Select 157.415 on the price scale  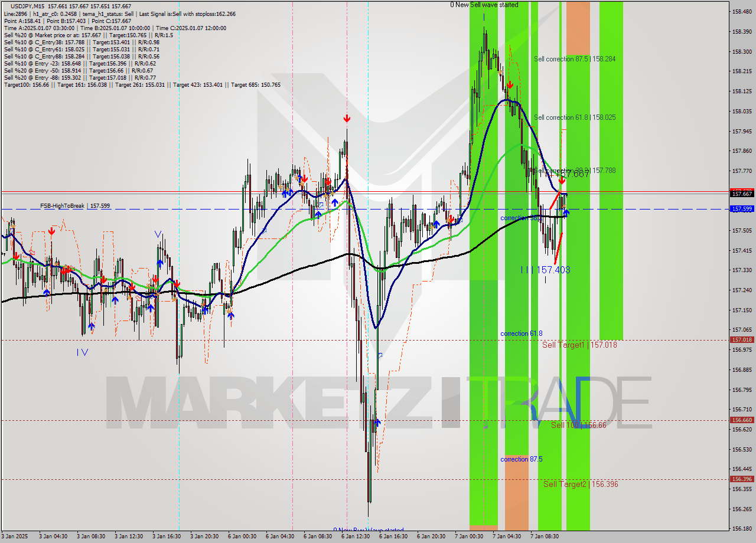point(742,250)
